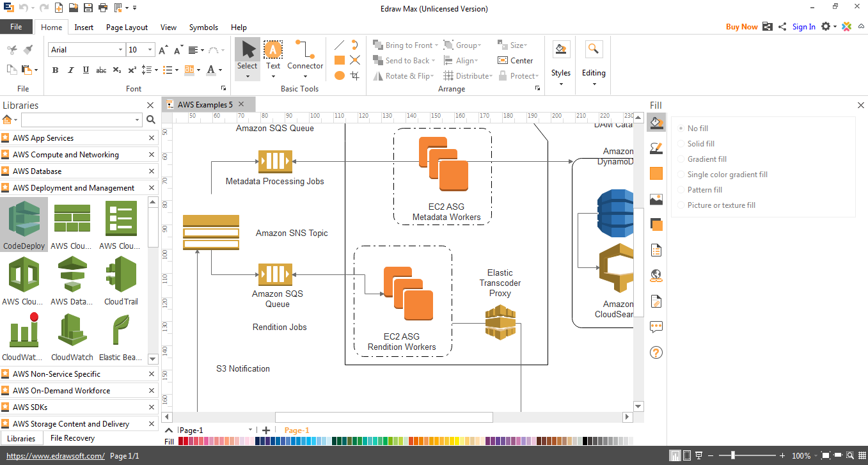
Task: Click the Sign In link
Action: point(804,27)
